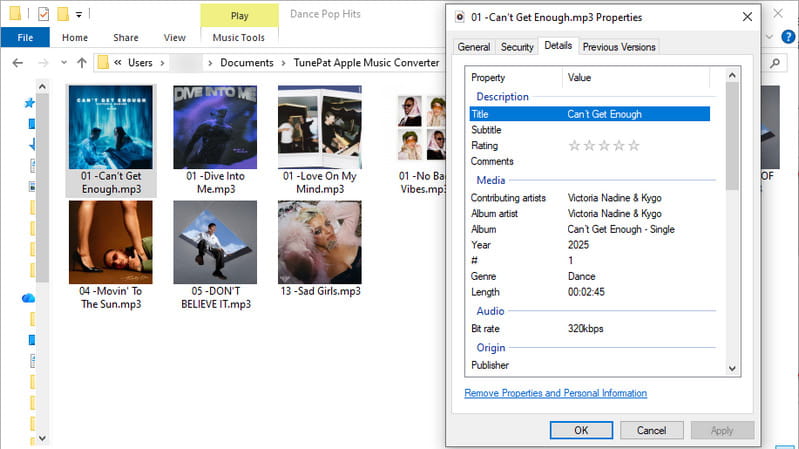The height and width of the screenshot is (449, 799).
Task: Click the Publisher property row
Action: coord(590,365)
